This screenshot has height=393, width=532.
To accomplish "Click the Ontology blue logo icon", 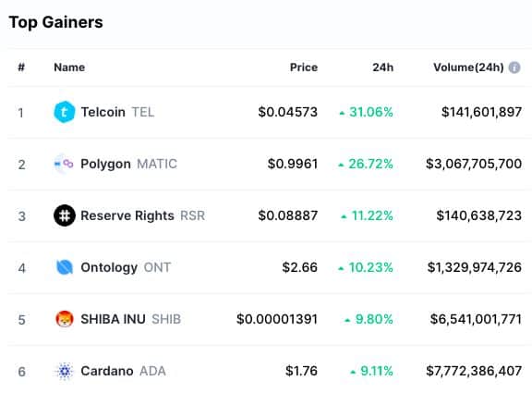I will click(64, 267).
